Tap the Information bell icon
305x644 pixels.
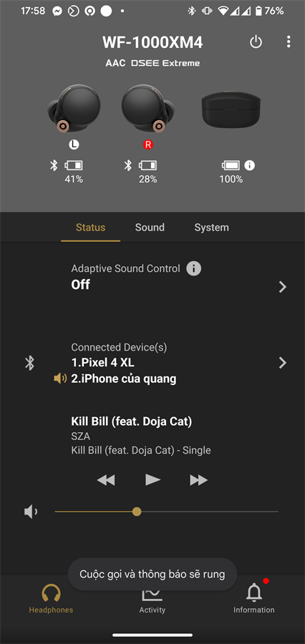[x=254, y=592]
